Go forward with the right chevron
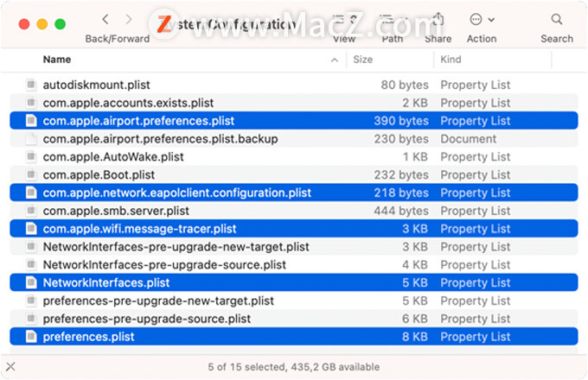This screenshot has height=380, width=588. tap(129, 20)
